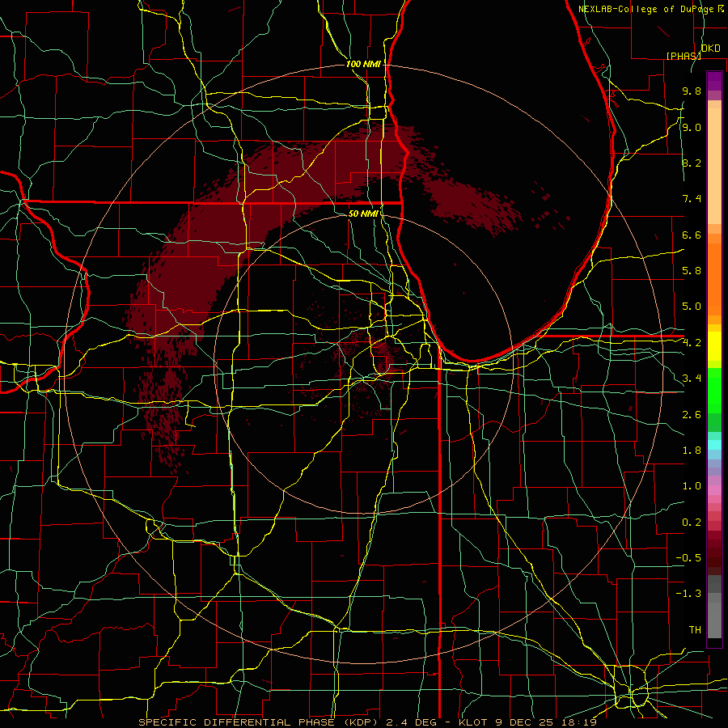Click the 1.0 legend value
728x728 pixels.
[x=692, y=486]
